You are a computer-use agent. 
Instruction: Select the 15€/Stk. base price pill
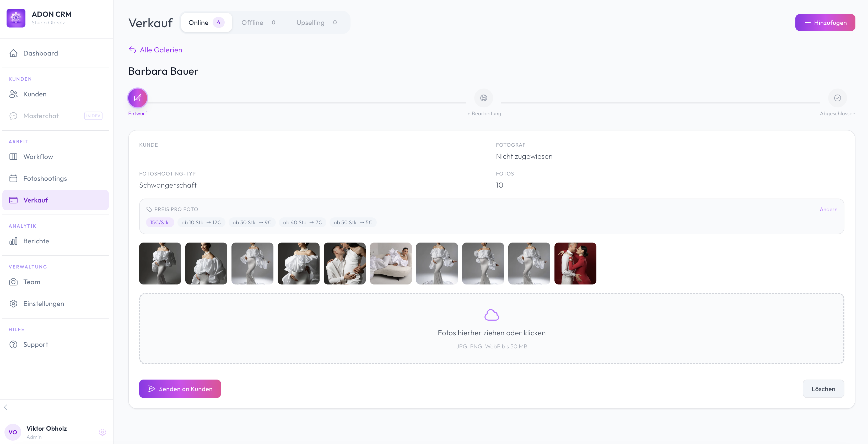(x=160, y=222)
